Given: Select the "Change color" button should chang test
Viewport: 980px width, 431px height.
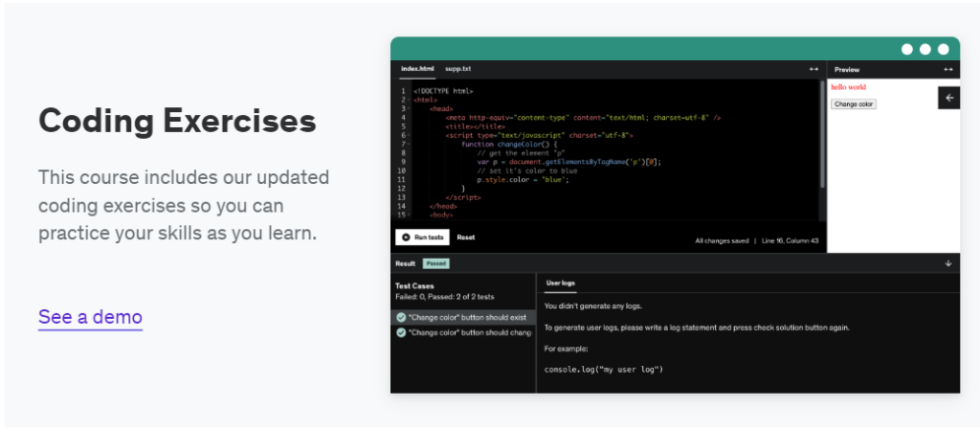Looking at the screenshot, I should pyautogui.click(x=463, y=332).
